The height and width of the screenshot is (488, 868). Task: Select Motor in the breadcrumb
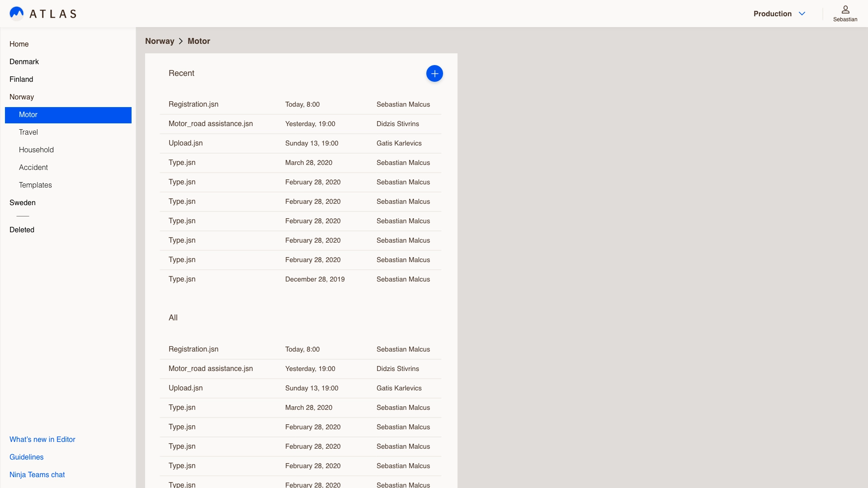(x=199, y=41)
